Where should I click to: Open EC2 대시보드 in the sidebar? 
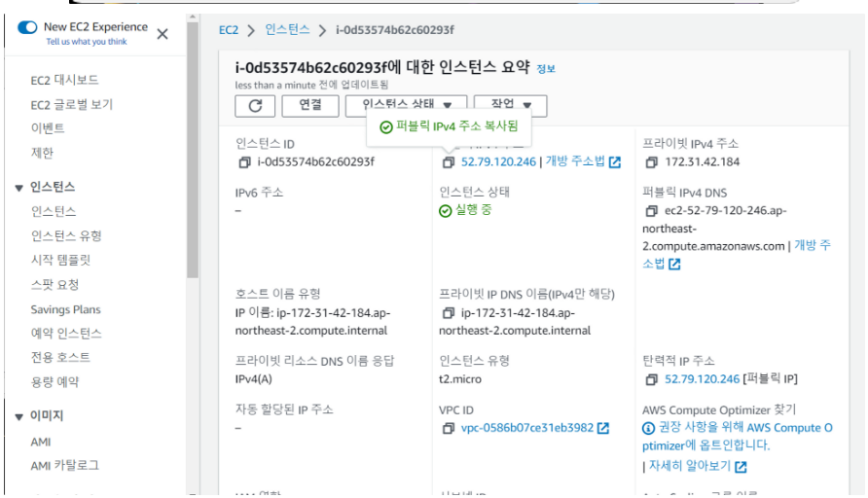[x=64, y=80]
